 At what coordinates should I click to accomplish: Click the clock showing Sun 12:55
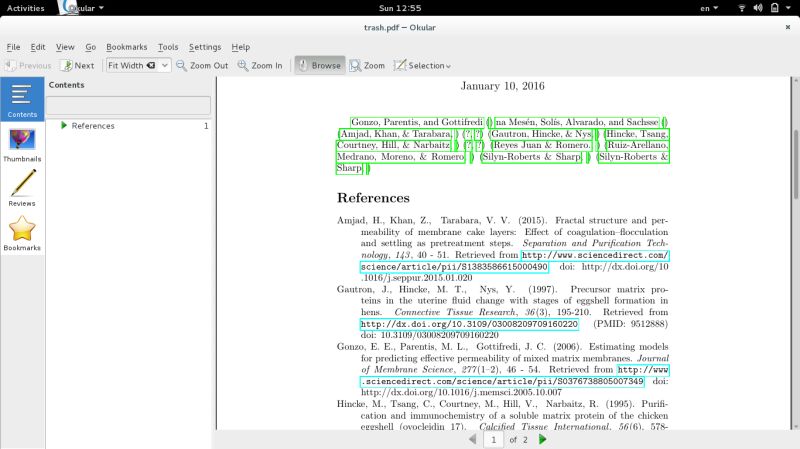(400, 8)
